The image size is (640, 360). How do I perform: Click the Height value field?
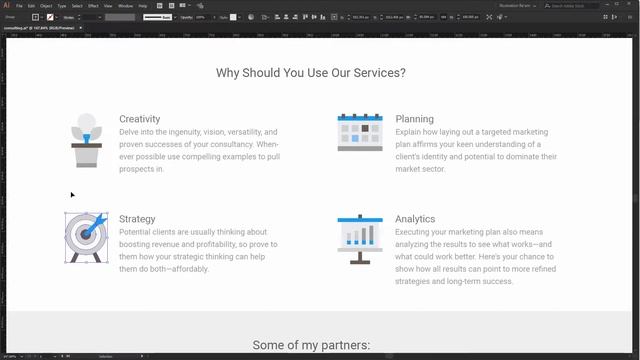470,17
